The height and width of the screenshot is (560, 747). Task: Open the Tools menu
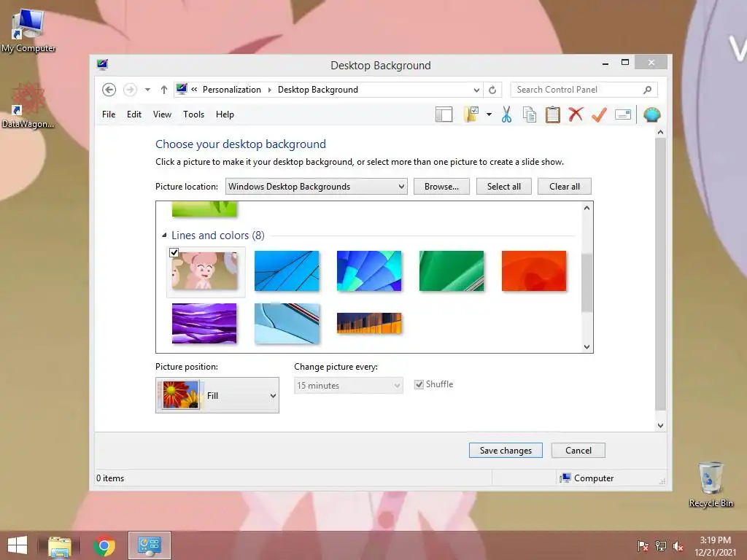pyautogui.click(x=193, y=114)
